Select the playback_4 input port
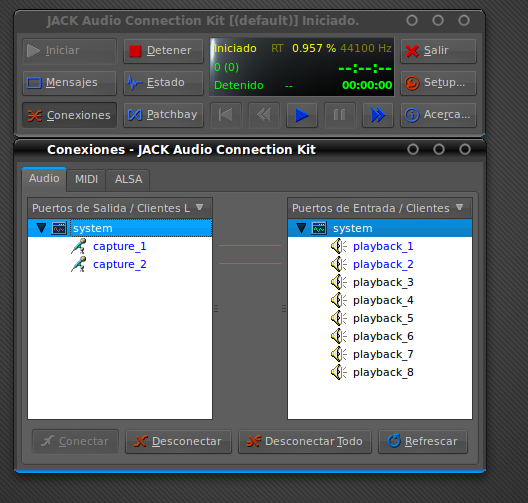 pyautogui.click(x=383, y=301)
